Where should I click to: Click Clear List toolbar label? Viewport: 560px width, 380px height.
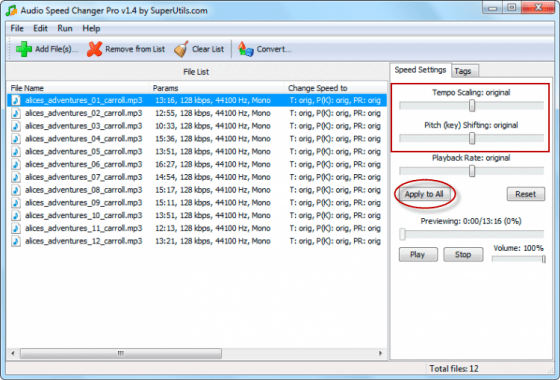(x=208, y=49)
